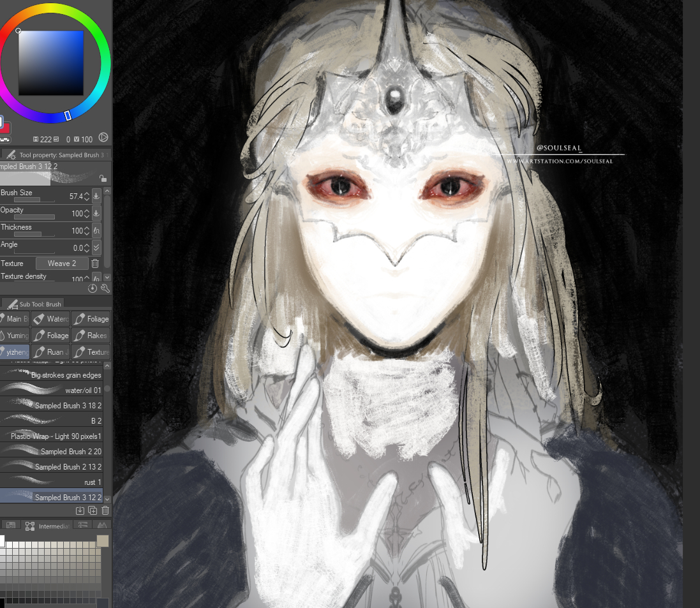This screenshot has width=700, height=608.
Task: Select the Rakes brush group
Action: click(x=90, y=336)
